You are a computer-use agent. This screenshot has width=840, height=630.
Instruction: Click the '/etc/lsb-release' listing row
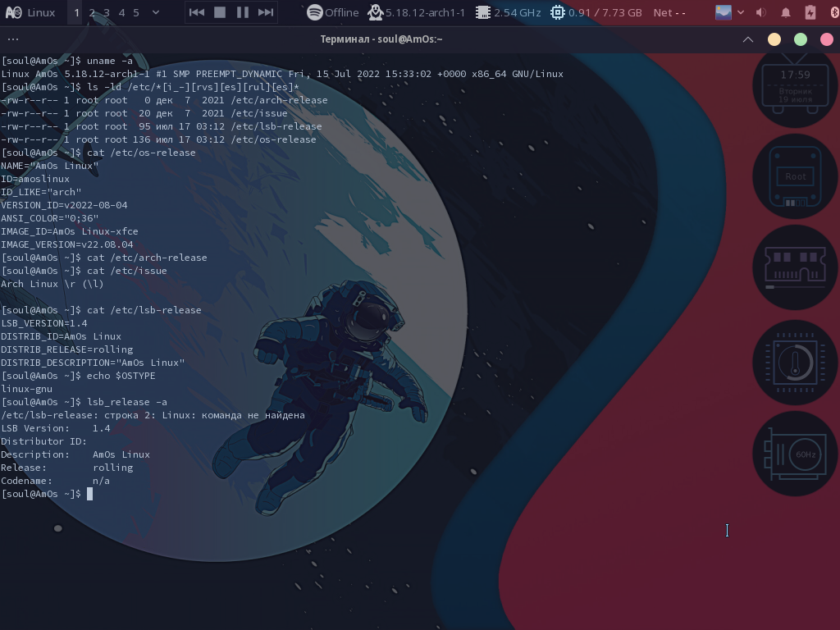coord(162,126)
